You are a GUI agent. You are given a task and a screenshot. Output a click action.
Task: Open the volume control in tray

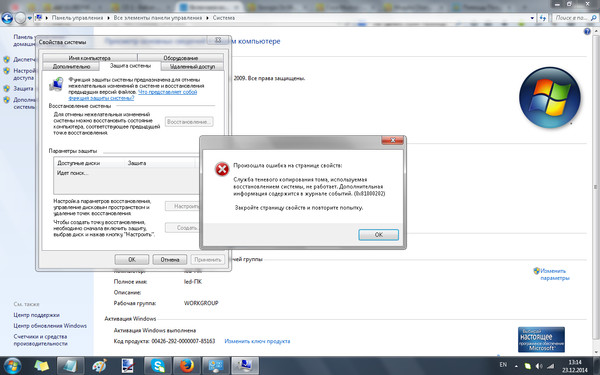[539, 366]
